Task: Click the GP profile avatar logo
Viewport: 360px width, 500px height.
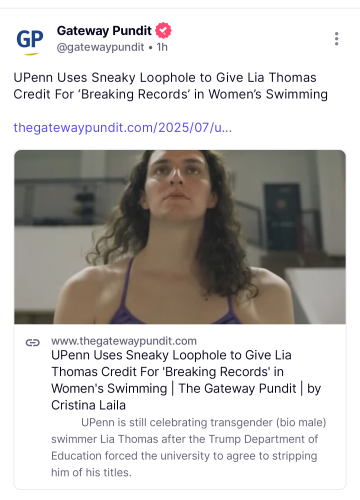Action: [30, 40]
